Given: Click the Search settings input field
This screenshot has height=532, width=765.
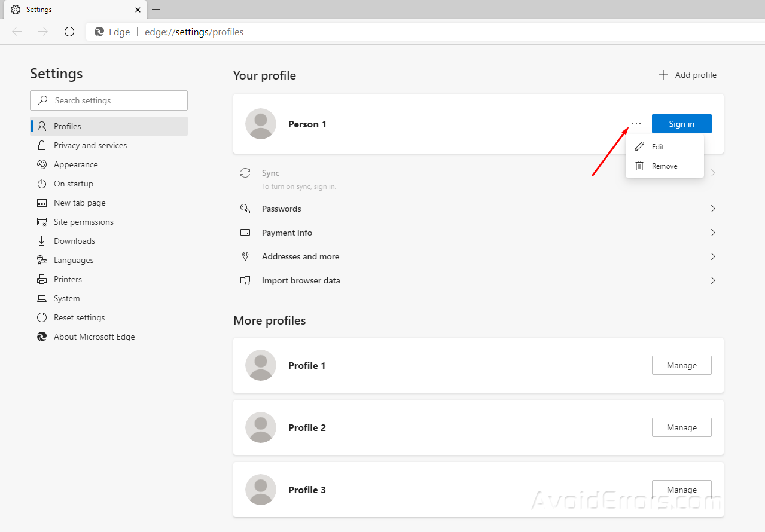Looking at the screenshot, I should coord(108,100).
